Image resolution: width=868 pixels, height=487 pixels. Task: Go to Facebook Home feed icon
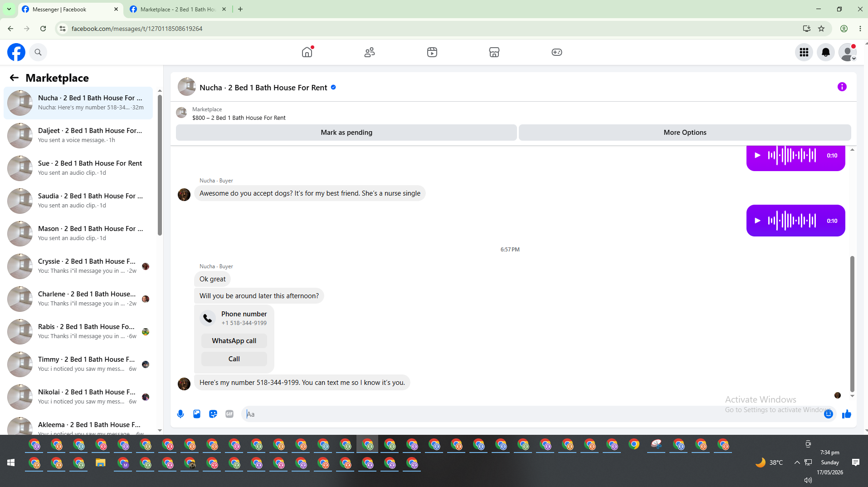307,52
